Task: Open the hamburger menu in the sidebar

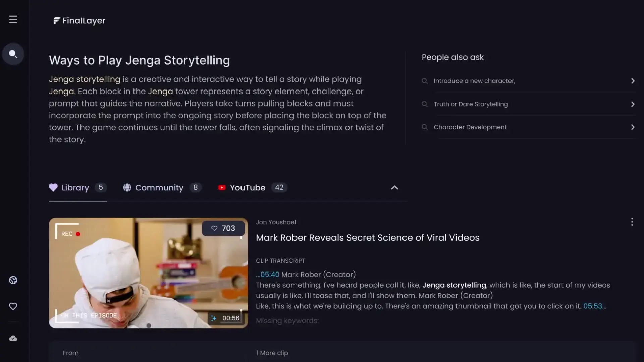Action: [13, 19]
